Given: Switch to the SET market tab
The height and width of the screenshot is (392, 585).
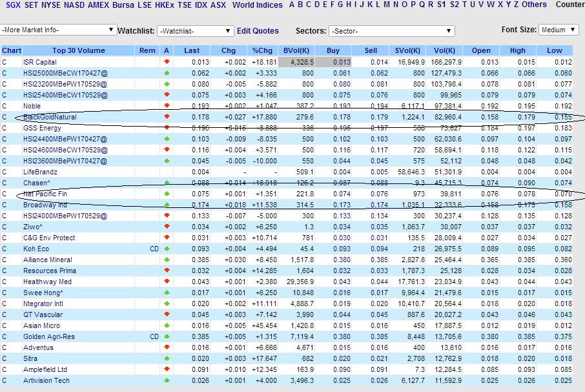Looking at the screenshot, I should pos(31,5).
